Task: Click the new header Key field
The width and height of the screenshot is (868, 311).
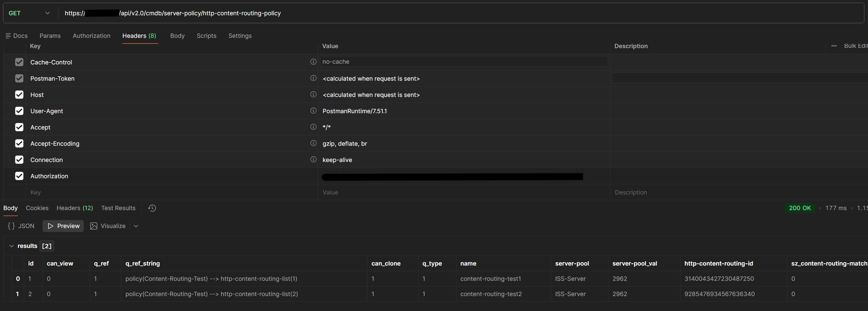Action: (x=172, y=193)
